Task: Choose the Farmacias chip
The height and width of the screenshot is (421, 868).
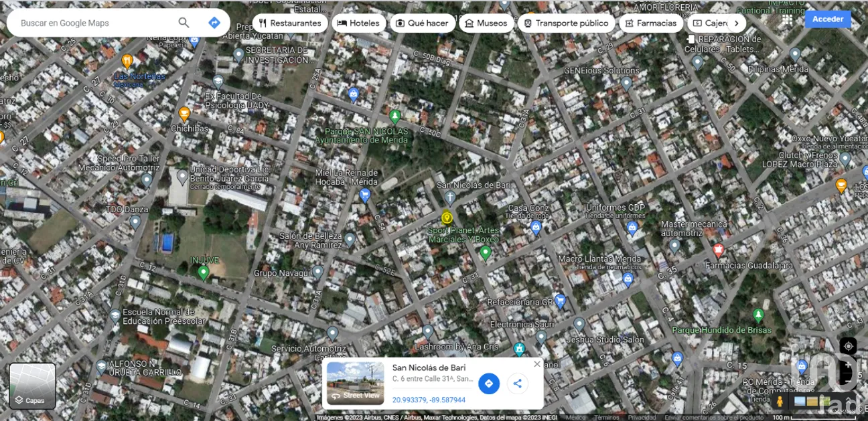Action: click(651, 23)
